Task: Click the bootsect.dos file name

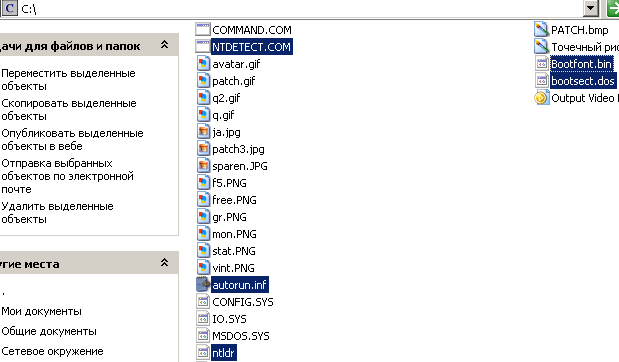Action: pos(583,81)
